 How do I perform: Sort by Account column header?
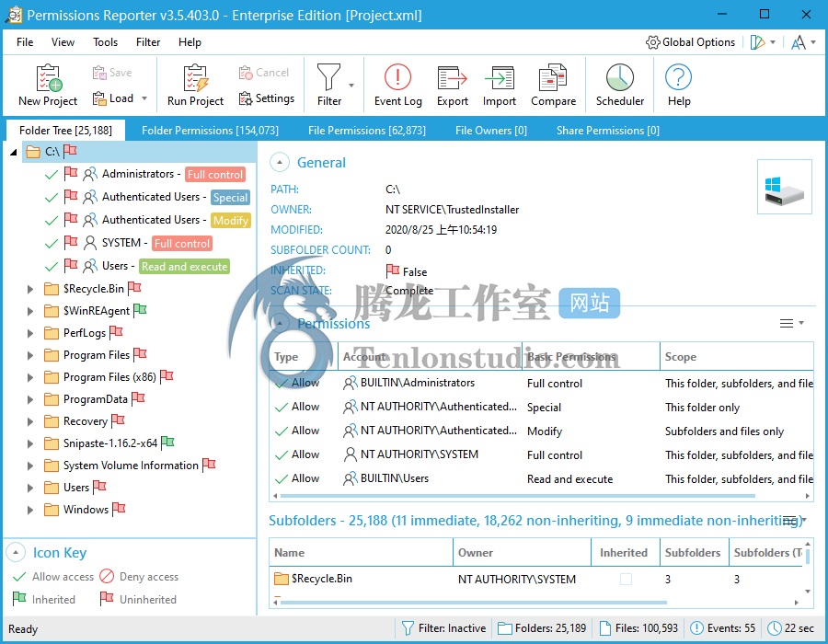[430, 357]
